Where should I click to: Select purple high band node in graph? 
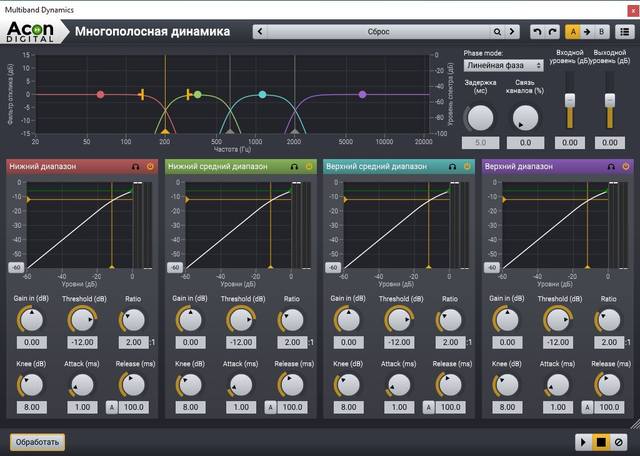362,95
